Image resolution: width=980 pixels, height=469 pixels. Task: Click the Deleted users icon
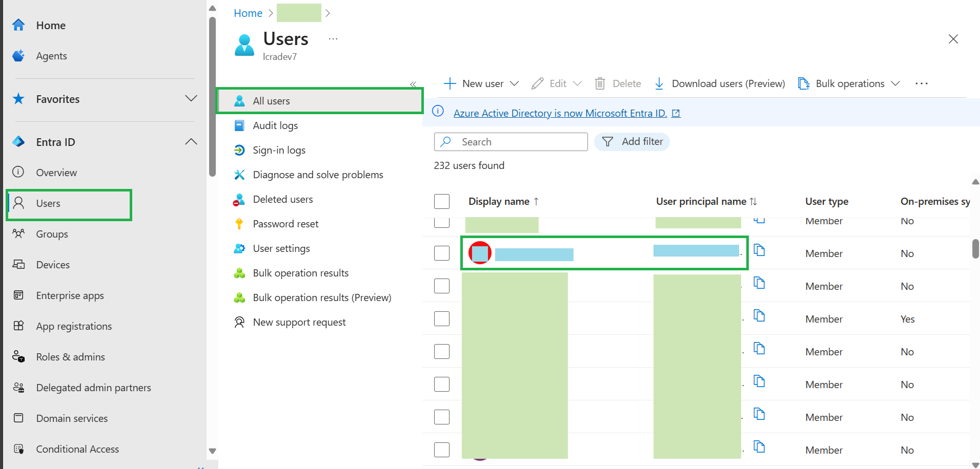[239, 200]
